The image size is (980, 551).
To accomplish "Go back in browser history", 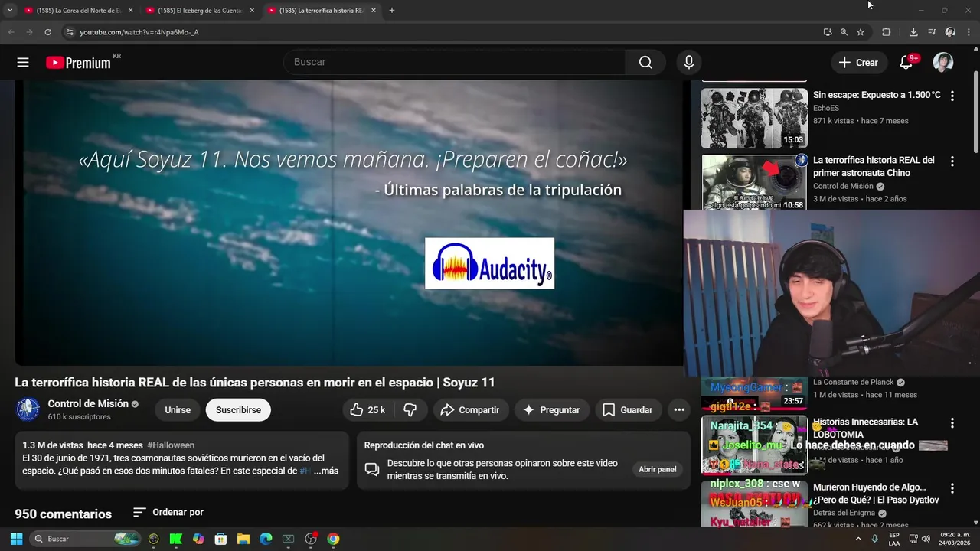I will [11, 32].
